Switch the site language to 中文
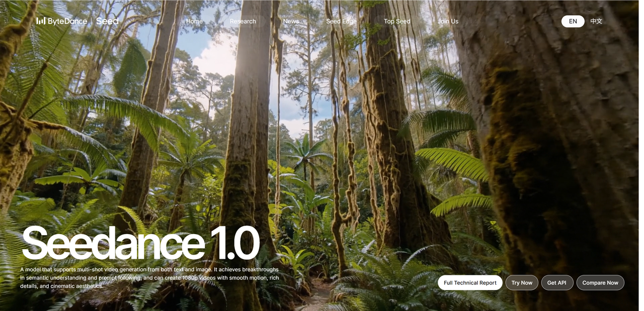Image resolution: width=644 pixels, height=311 pixels. tap(595, 21)
